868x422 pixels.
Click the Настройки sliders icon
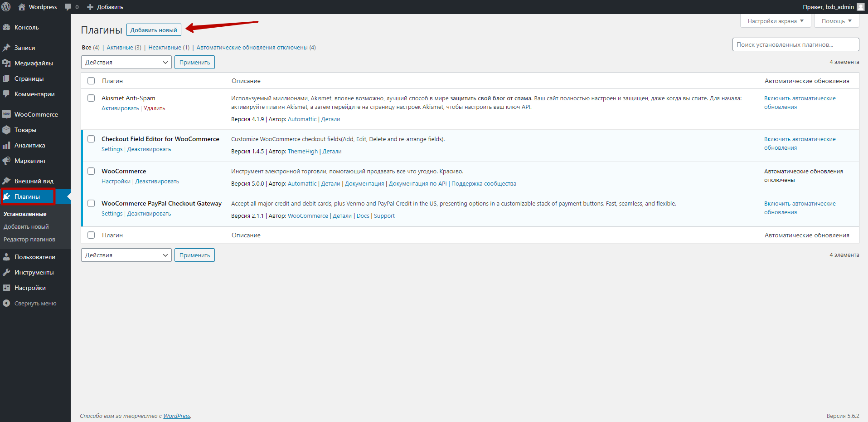(6, 288)
